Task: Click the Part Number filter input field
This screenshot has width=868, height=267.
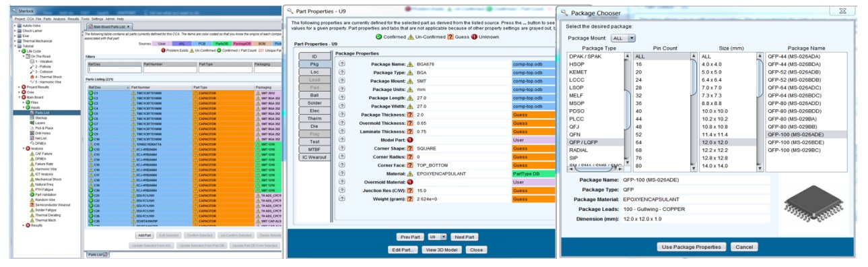Action: [x=170, y=69]
